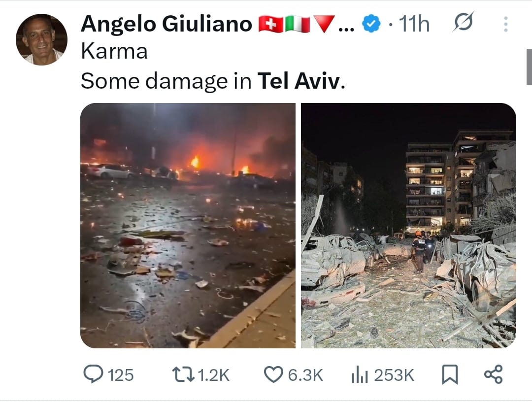The height and width of the screenshot is (405, 532).
Task: Open Angelo Giuliano's profile picture
Action: point(41,39)
